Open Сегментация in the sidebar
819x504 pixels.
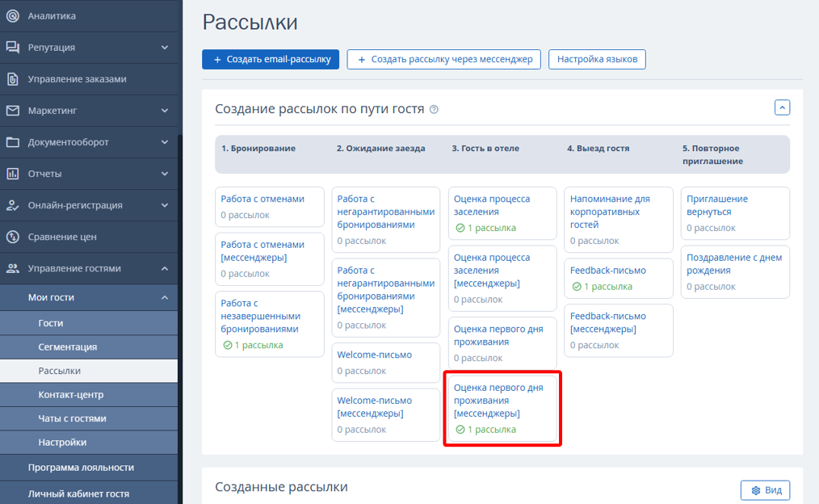point(68,346)
